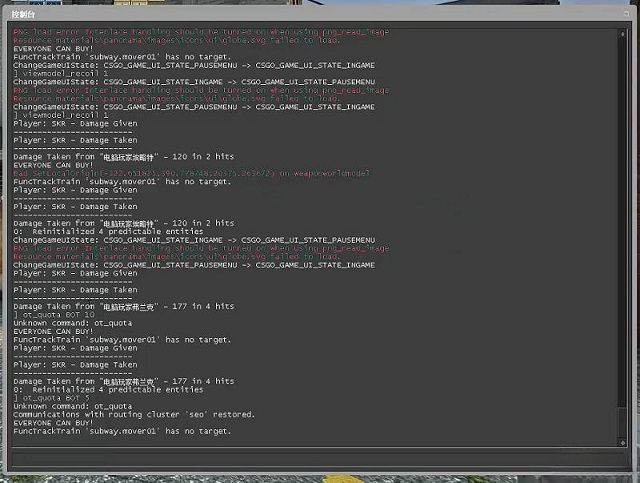Click the "Communications with routing cluster" line
This screenshot has height=483, width=640.
point(134,414)
